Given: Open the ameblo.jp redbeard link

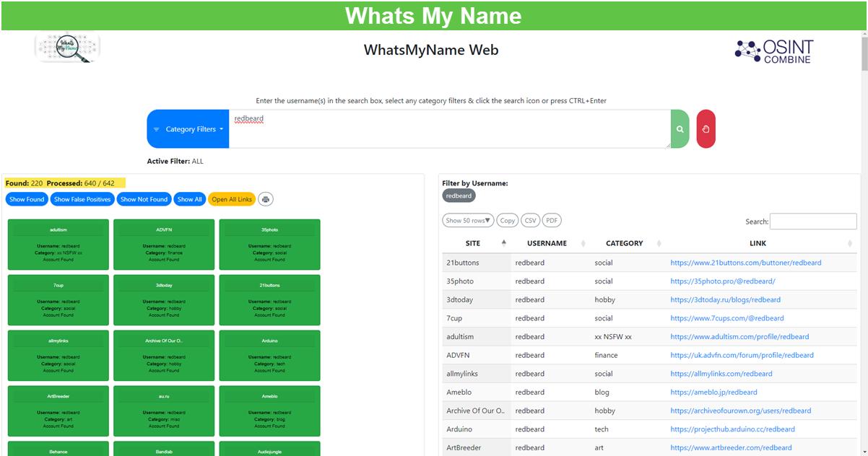Looking at the screenshot, I should pos(713,393).
